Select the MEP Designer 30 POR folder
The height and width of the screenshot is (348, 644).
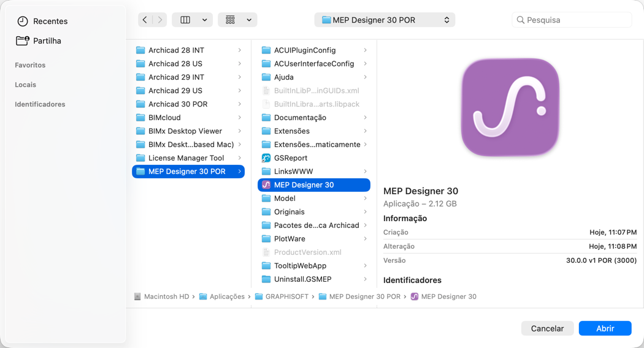point(188,172)
